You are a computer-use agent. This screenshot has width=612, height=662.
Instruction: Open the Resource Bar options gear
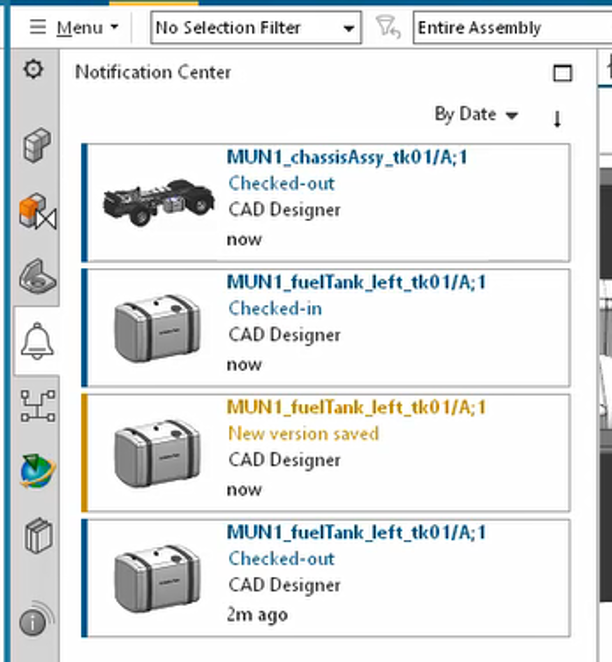click(x=34, y=70)
